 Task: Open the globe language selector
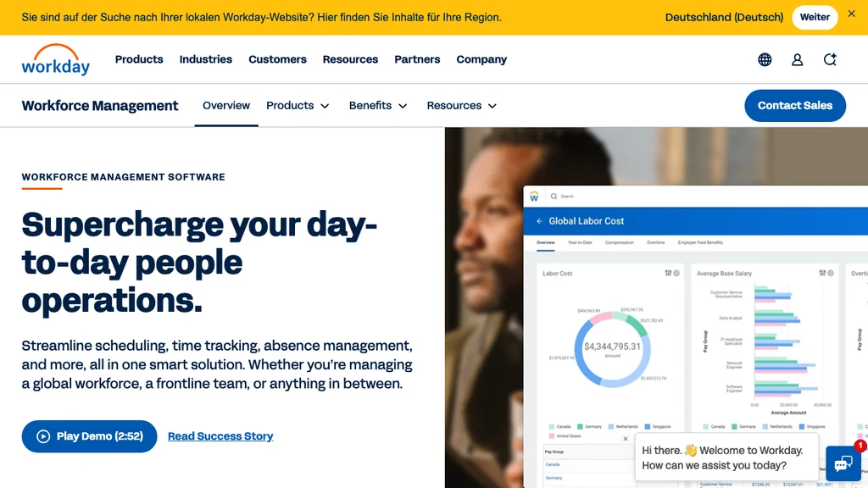click(765, 59)
